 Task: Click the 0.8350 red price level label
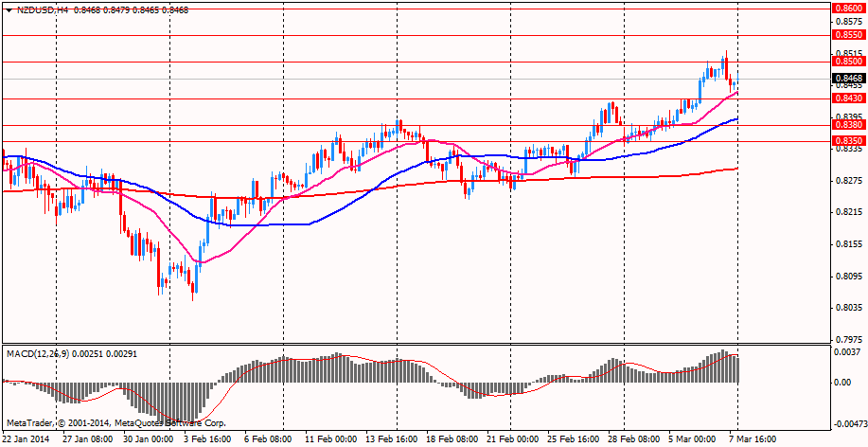(848, 141)
